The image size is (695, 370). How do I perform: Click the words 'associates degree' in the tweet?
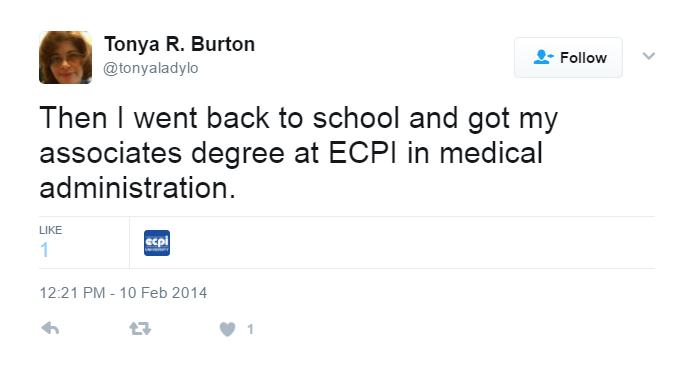pyautogui.click(x=162, y=154)
